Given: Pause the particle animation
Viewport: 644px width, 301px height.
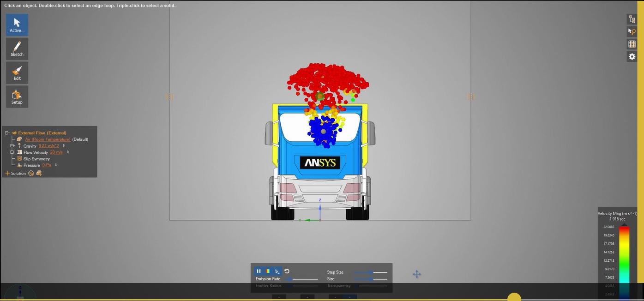Looking at the screenshot, I should point(259,271).
